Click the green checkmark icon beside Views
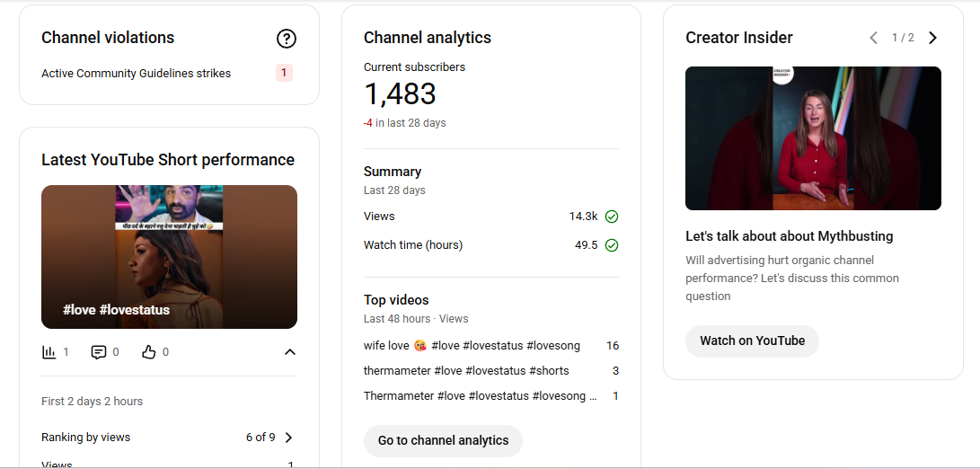 [x=612, y=217]
